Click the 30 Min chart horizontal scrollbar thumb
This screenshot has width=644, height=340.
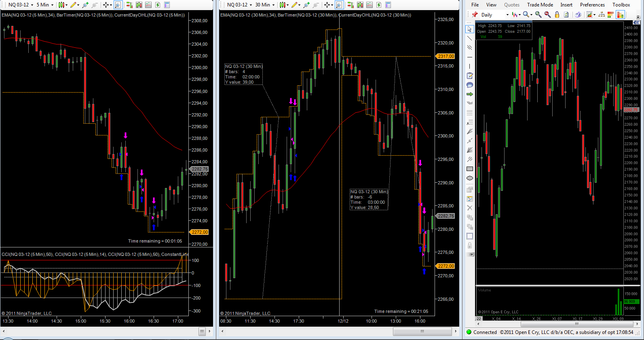click(x=422, y=332)
